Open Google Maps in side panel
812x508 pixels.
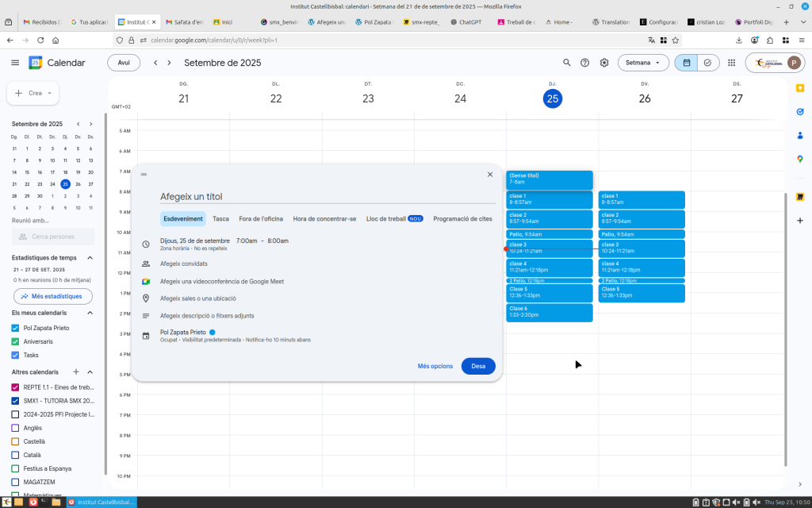click(x=800, y=159)
